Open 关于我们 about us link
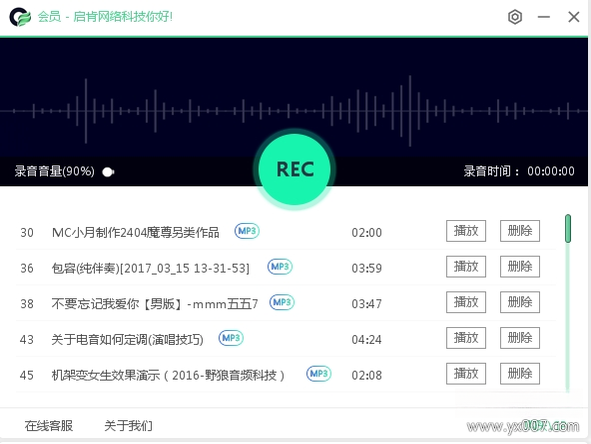The width and height of the screenshot is (591, 444). [128, 426]
